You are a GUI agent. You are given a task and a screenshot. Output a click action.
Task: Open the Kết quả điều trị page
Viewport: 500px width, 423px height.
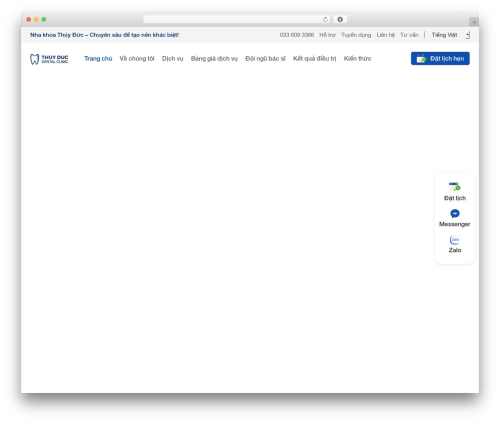pyautogui.click(x=314, y=59)
